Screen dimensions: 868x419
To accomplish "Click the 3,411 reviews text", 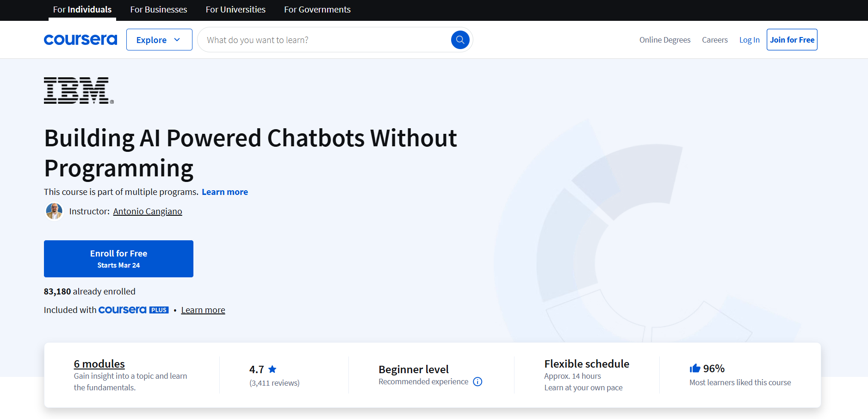I will click(274, 383).
